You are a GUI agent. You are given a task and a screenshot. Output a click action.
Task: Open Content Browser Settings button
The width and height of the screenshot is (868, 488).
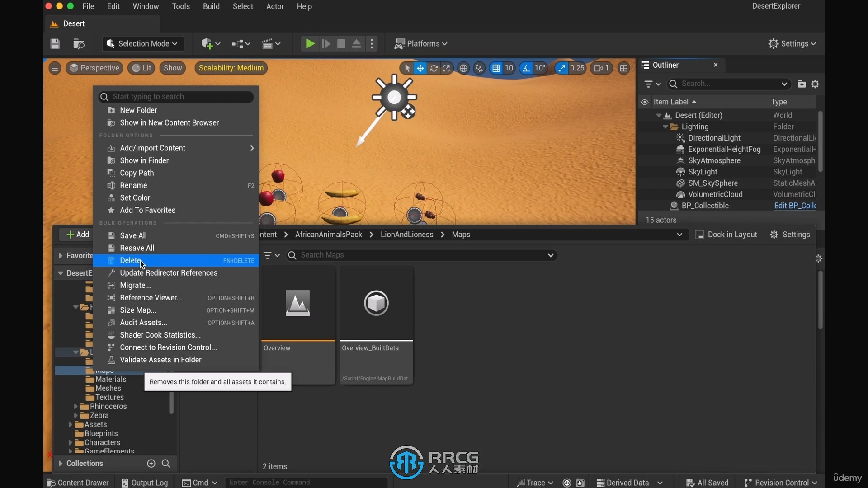click(790, 235)
